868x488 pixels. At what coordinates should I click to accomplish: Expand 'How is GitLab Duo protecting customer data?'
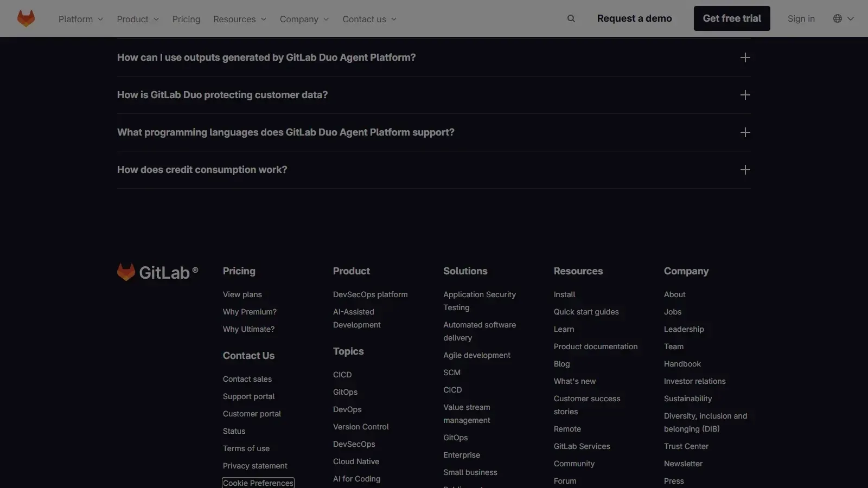434,95
